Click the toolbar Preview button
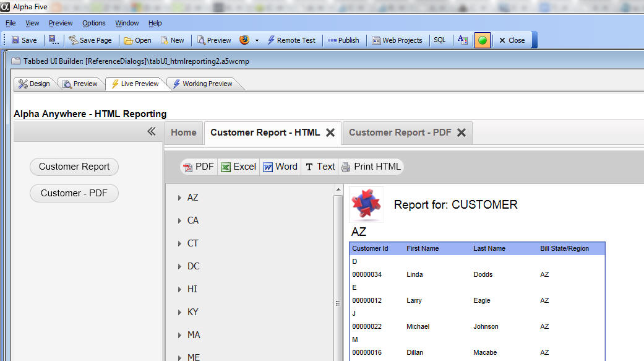 (x=215, y=40)
